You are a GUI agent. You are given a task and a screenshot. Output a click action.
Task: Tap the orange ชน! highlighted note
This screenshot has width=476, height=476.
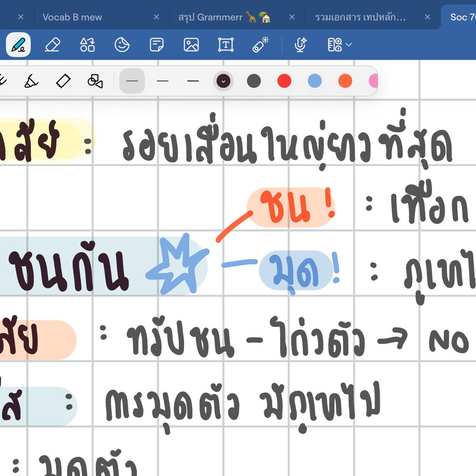pyautogui.click(x=291, y=207)
